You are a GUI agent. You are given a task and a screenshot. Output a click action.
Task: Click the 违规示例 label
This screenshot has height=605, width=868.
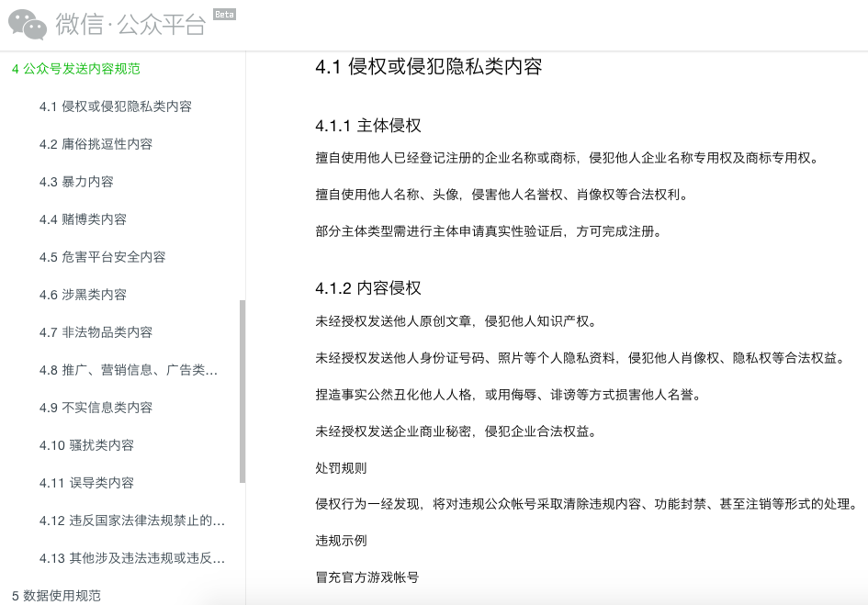coord(341,541)
